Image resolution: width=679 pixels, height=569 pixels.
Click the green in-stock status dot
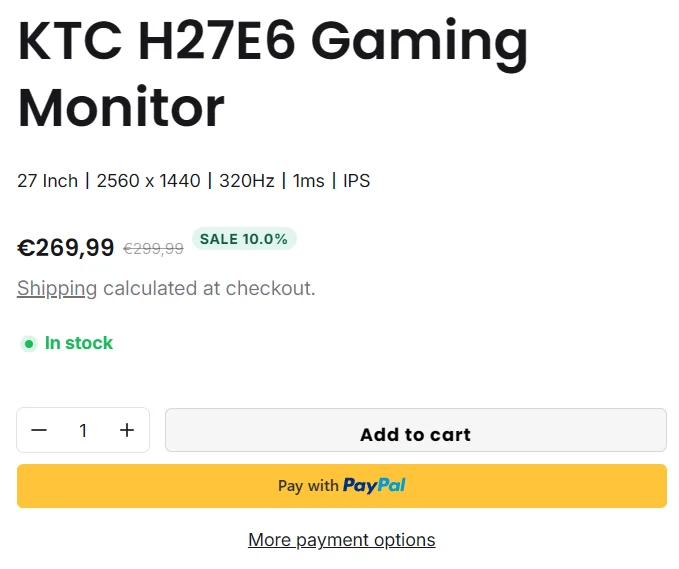click(29, 344)
